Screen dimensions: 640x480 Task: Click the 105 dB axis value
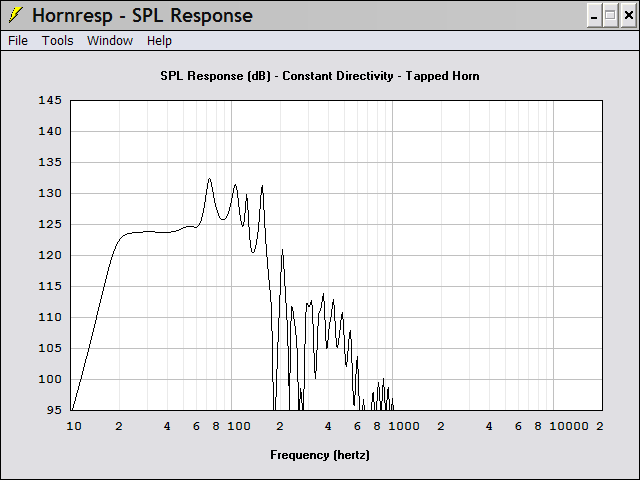pyautogui.click(x=50, y=348)
